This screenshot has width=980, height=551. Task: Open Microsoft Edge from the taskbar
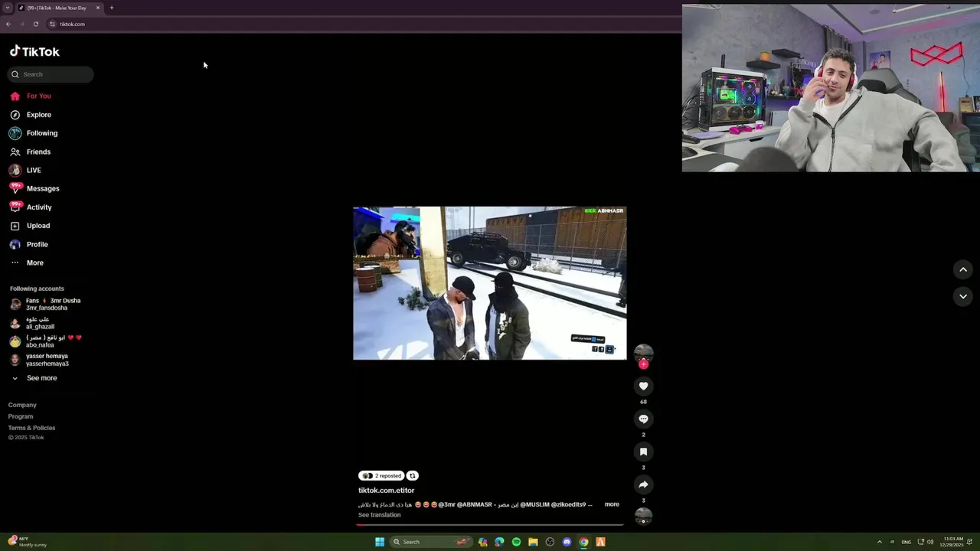(499, 542)
